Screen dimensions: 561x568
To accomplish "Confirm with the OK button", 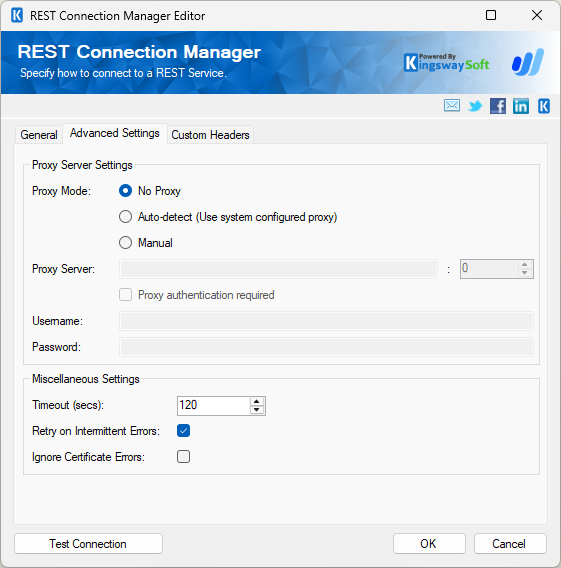I will click(429, 544).
